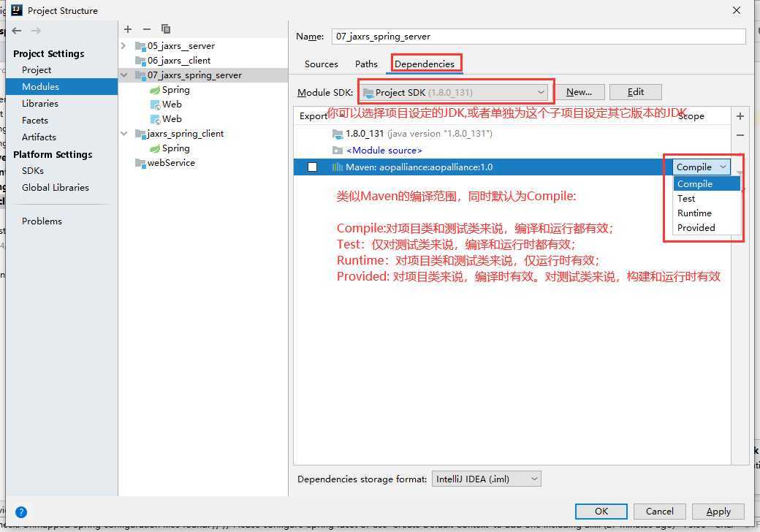
Task: Click the 06_jaxrs__client module folder icon
Action: (x=140, y=61)
